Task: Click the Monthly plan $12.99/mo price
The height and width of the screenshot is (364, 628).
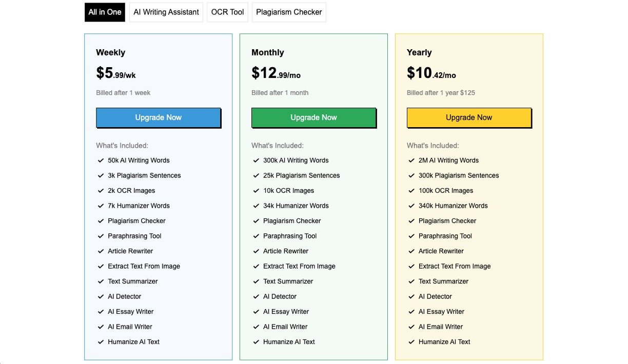Action: 276,73
